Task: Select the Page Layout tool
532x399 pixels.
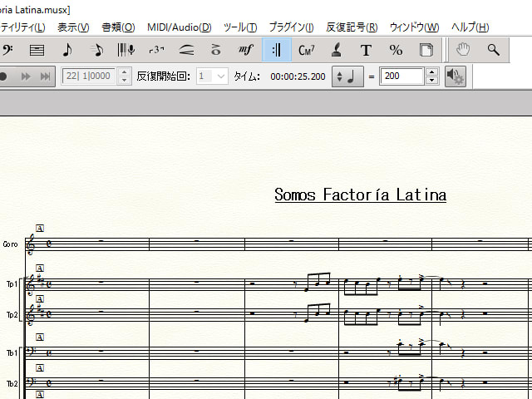Action: coord(426,50)
